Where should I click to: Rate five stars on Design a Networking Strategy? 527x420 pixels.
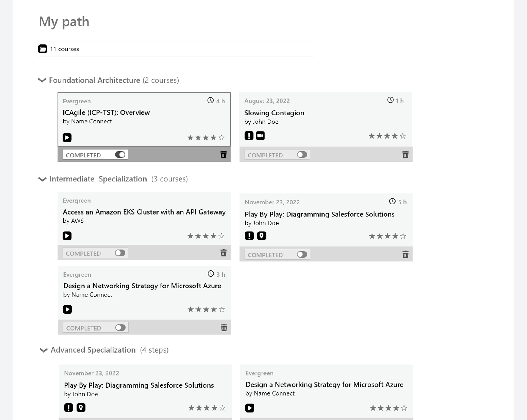(x=221, y=309)
